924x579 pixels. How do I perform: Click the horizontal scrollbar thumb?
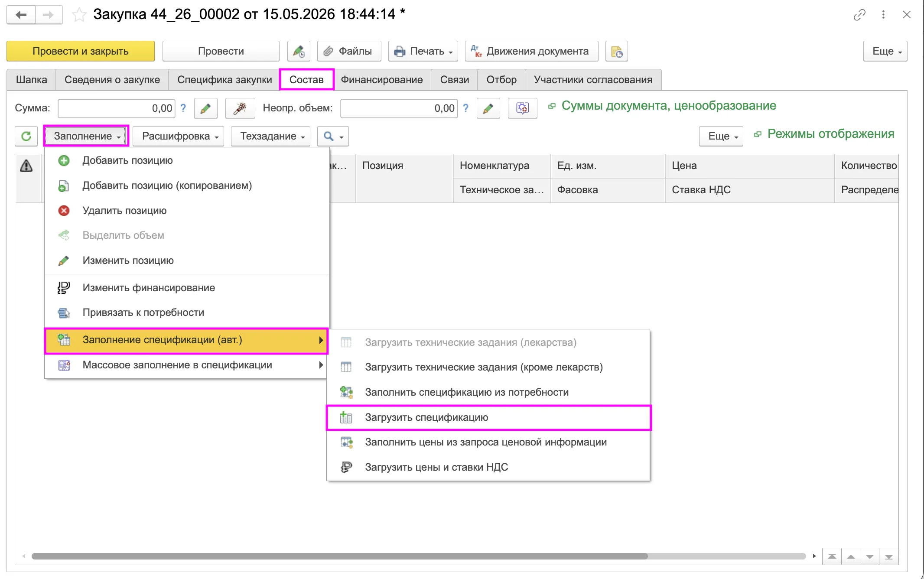[340, 556]
